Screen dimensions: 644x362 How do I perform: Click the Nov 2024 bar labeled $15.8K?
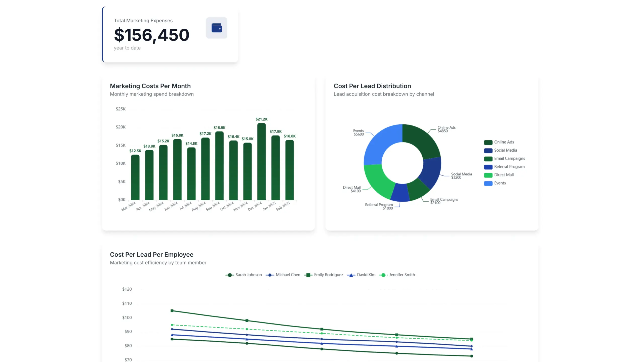pos(248,171)
